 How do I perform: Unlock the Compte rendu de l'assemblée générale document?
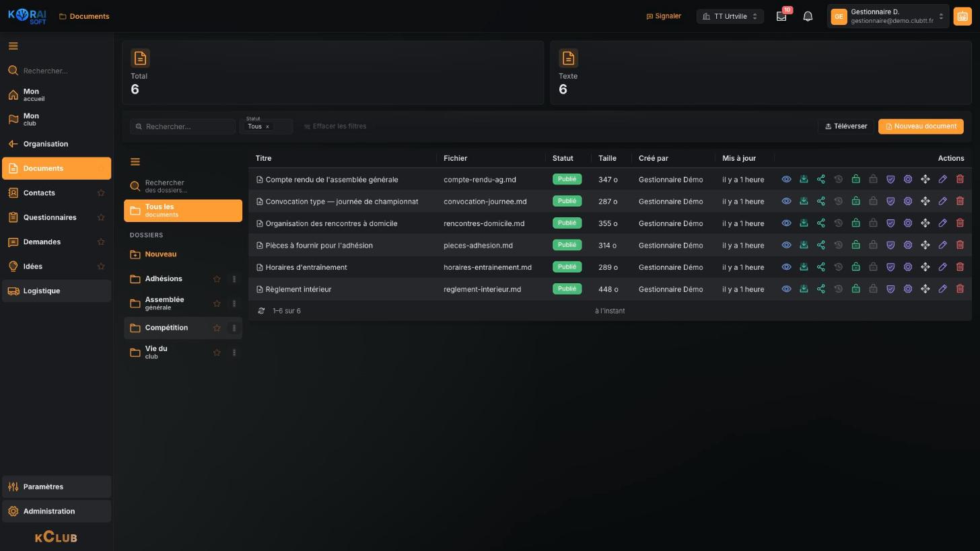(x=855, y=180)
